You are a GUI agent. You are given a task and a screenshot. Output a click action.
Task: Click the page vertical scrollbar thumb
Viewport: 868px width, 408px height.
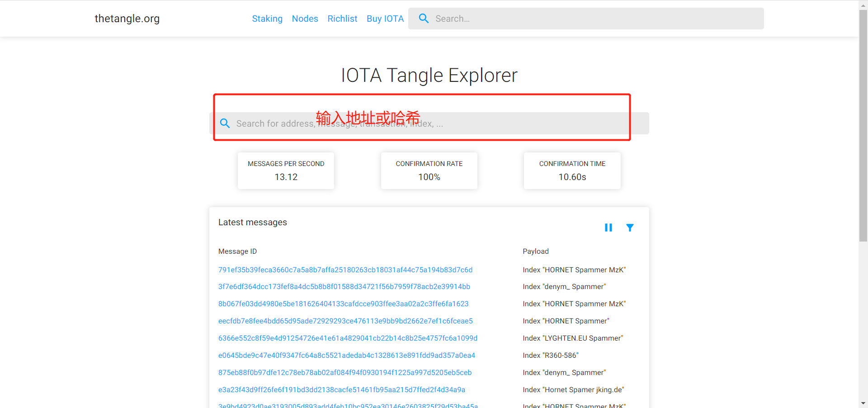[863, 126]
